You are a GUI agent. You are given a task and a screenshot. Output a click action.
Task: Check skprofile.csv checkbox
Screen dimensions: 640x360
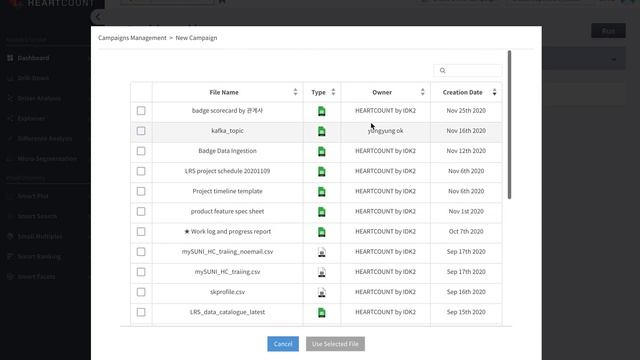(141, 292)
